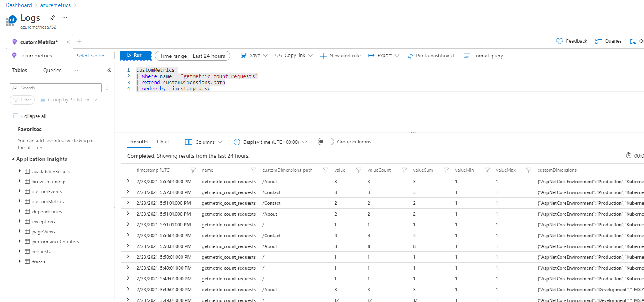This screenshot has width=644, height=302.
Task: Click the Filter button in side panel
Action: 22,100
